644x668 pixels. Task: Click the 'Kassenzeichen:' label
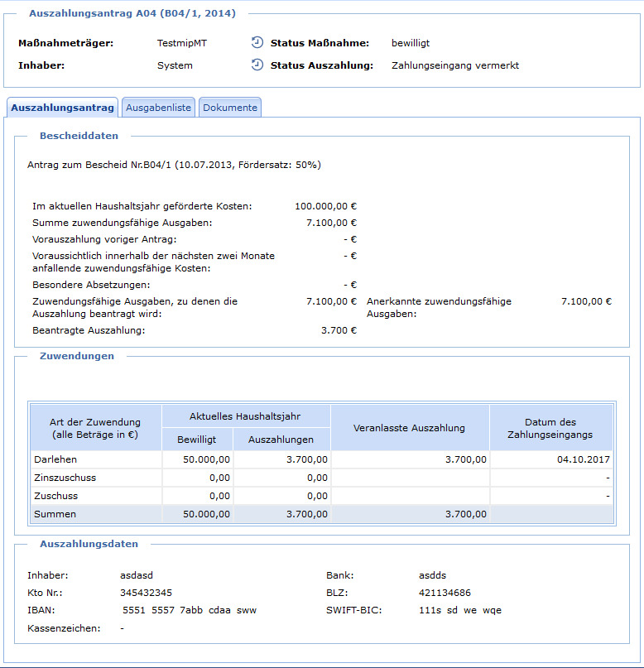[64, 628]
